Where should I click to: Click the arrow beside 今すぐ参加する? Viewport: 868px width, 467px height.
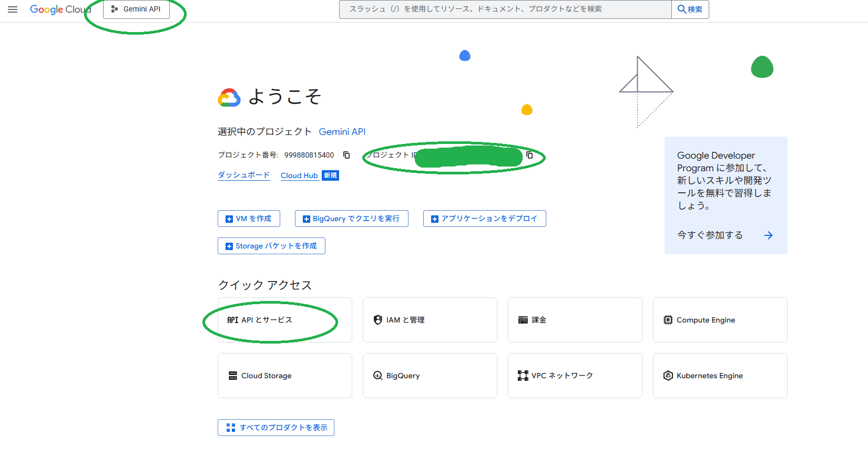click(x=769, y=235)
